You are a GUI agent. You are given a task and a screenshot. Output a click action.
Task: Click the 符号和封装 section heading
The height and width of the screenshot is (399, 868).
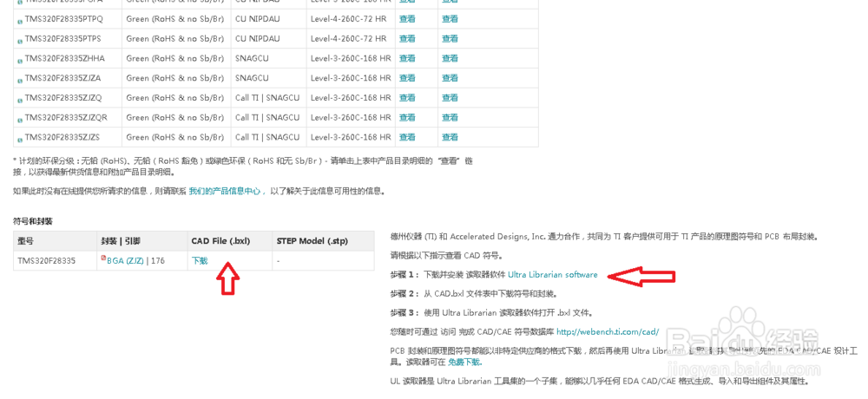(33, 221)
